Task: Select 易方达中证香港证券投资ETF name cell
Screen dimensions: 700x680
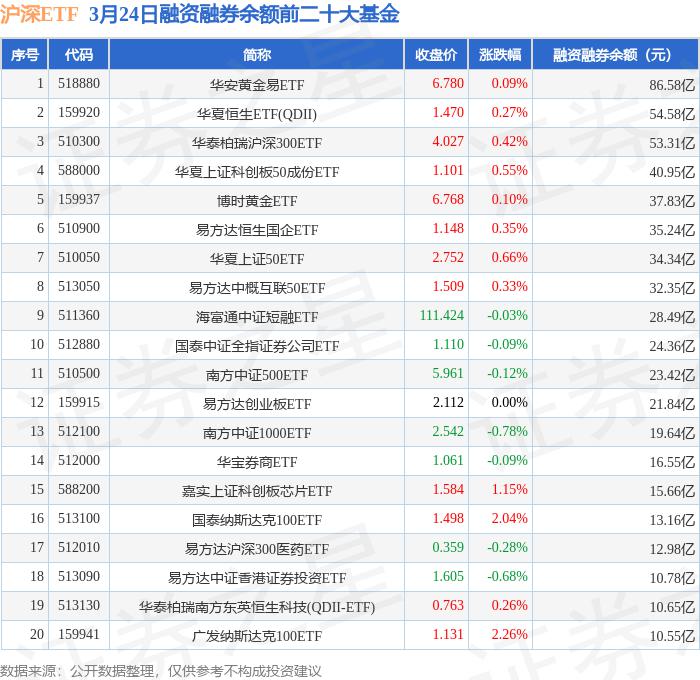Action: tap(257, 578)
